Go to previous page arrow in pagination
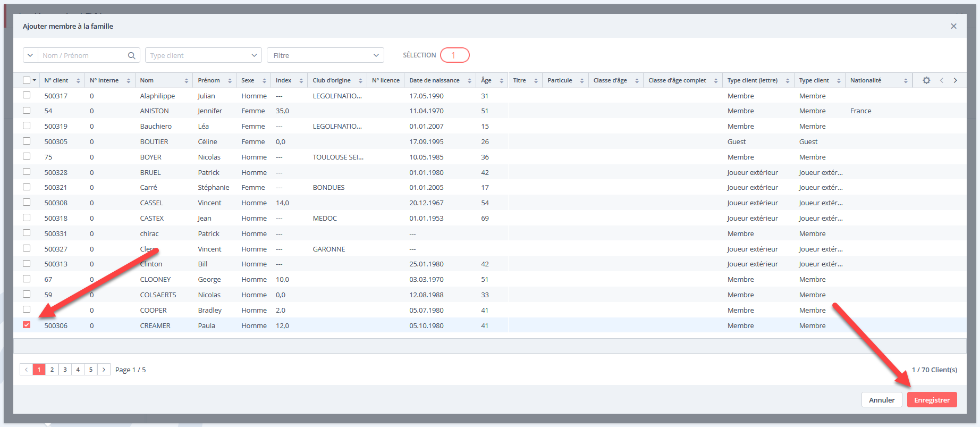Image resolution: width=980 pixels, height=427 pixels. pyautogui.click(x=26, y=369)
